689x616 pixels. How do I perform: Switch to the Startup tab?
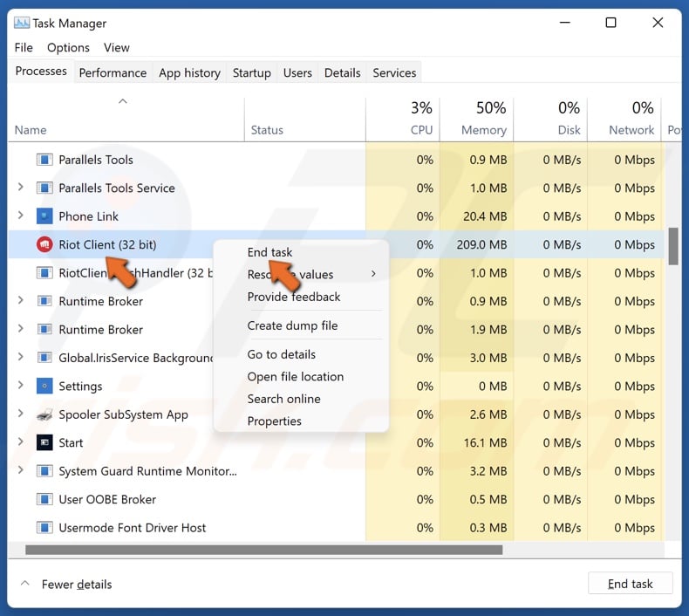[x=252, y=72]
